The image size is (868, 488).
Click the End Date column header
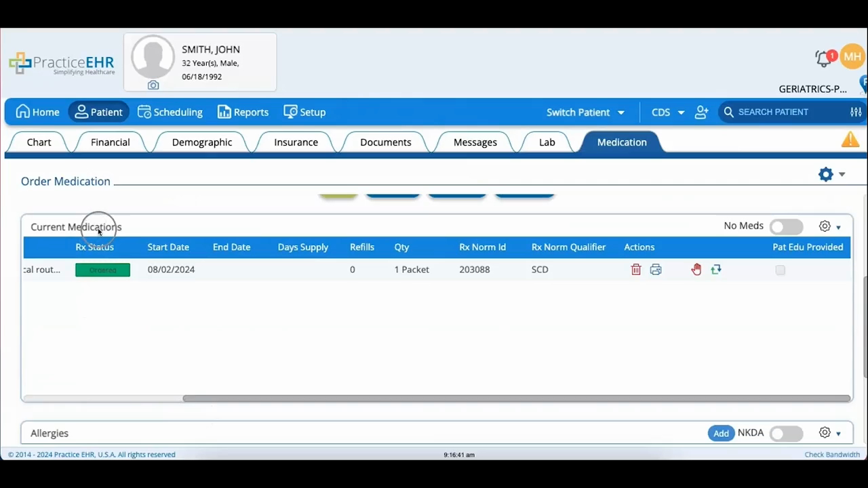coord(231,247)
